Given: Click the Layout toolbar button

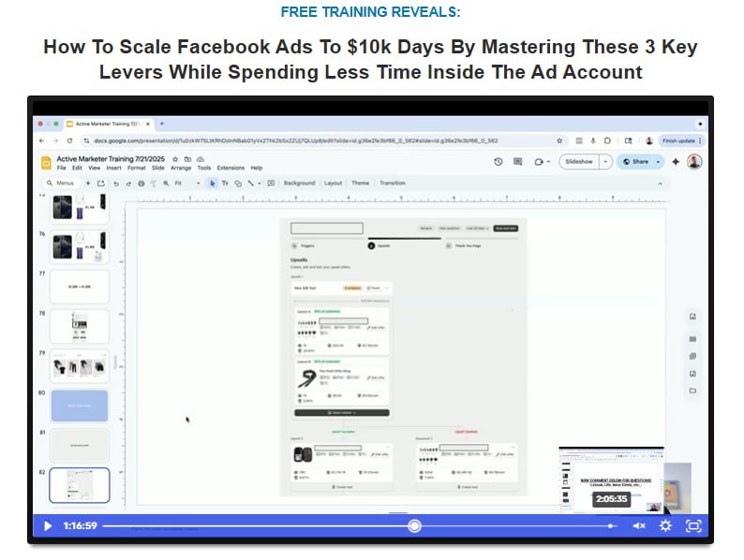Looking at the screenshot, I should coord(333,183).
